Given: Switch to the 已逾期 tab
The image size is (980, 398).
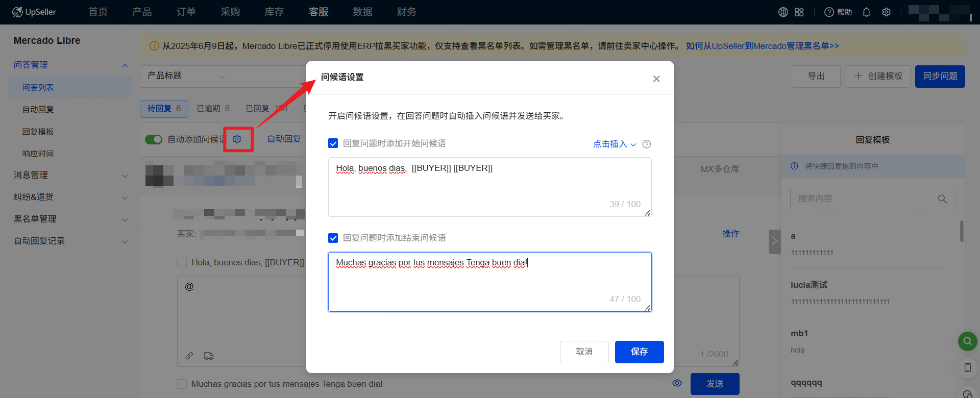Looking at the screenshot, I should tap(213, 108).
